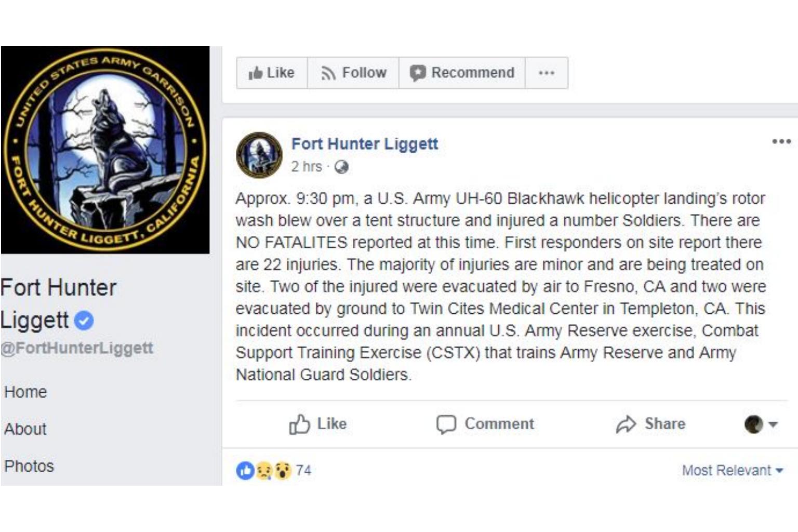The height and width of the screenshot is (532, 798).
Task: Open the Most Relevant comment sorting dropdown
Action: click(x=732, y=471)
